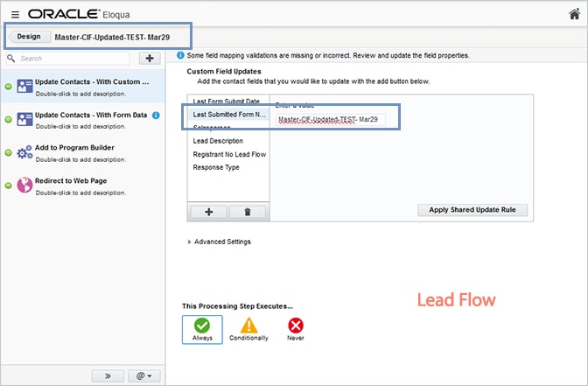The width and height of the screenshot is (588, 386).
Task: Delete the selected field with trash icon
Action: pos(248,211)
